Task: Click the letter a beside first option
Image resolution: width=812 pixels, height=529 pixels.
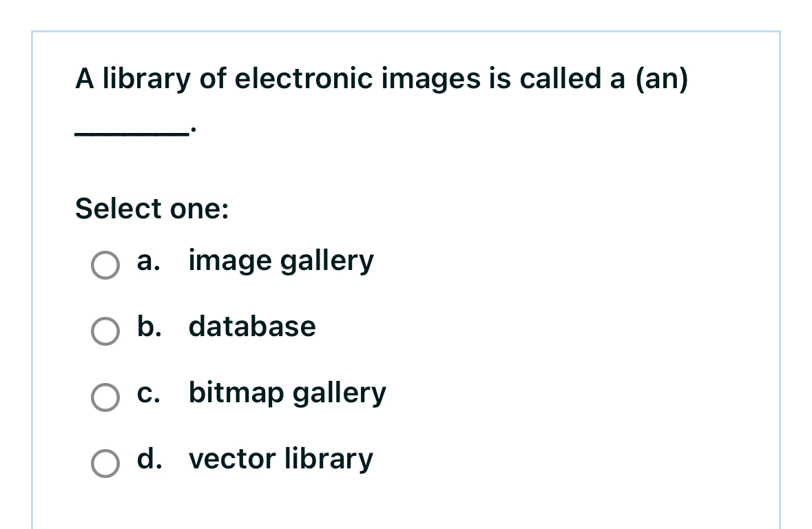Action: pyautogui.click(x=147, y=261)
